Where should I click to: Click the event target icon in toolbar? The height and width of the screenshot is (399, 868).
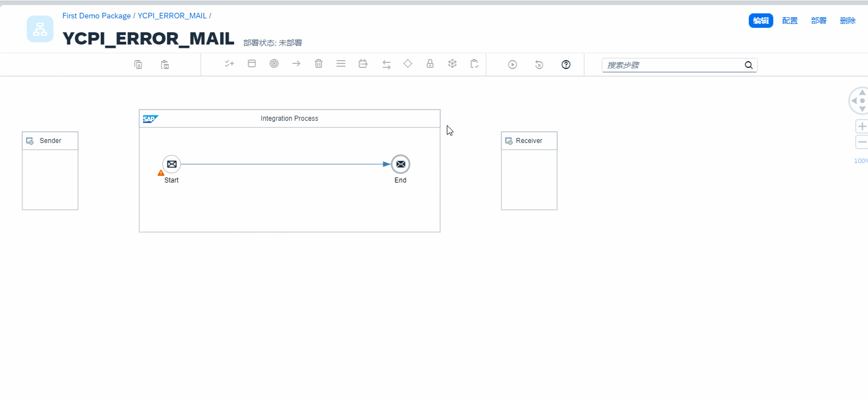point(274,64)
